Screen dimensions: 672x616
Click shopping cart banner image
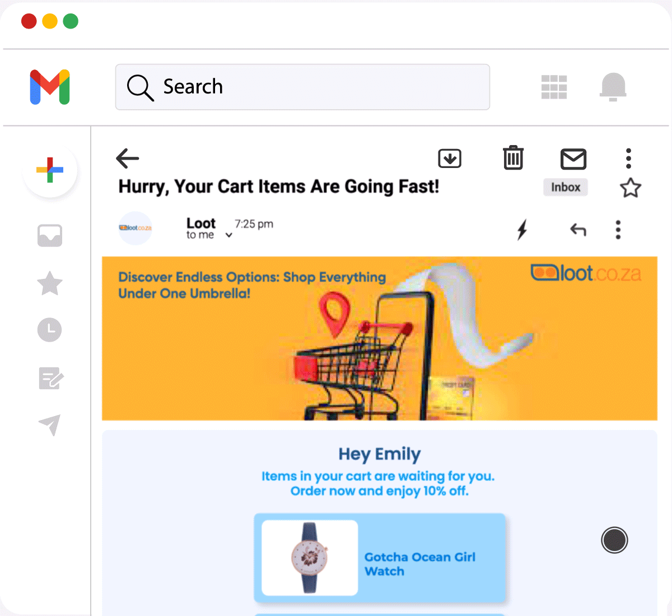click(x=380, y=338)
